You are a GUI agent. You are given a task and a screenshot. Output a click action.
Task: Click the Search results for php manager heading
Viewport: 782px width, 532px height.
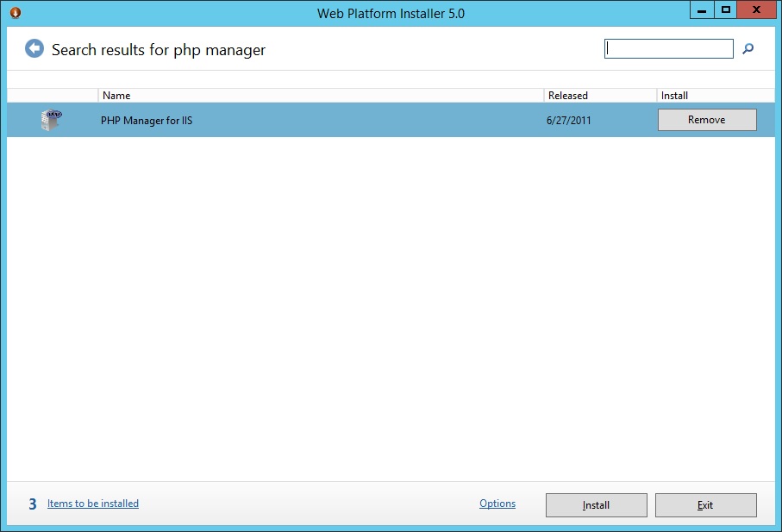[159, 50]
